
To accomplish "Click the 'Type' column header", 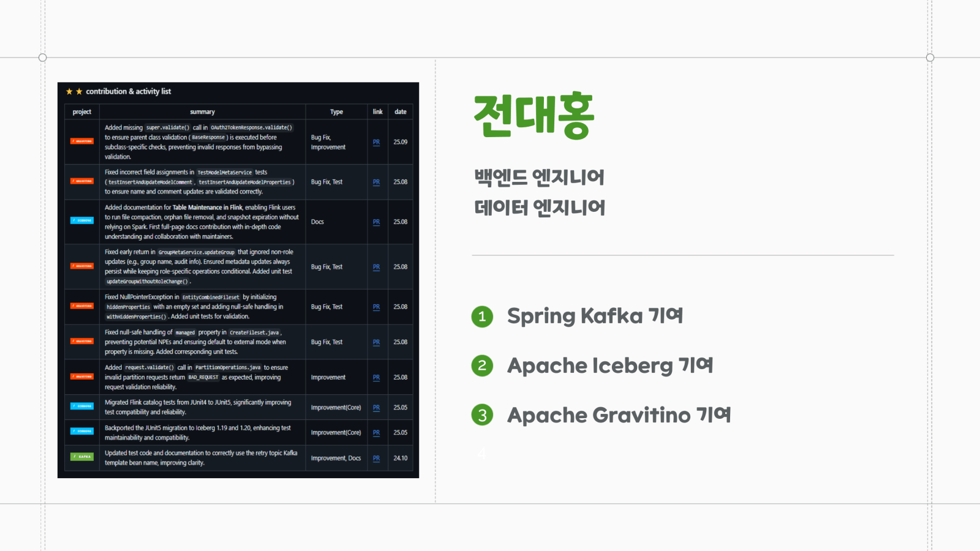I will point(336,112).
